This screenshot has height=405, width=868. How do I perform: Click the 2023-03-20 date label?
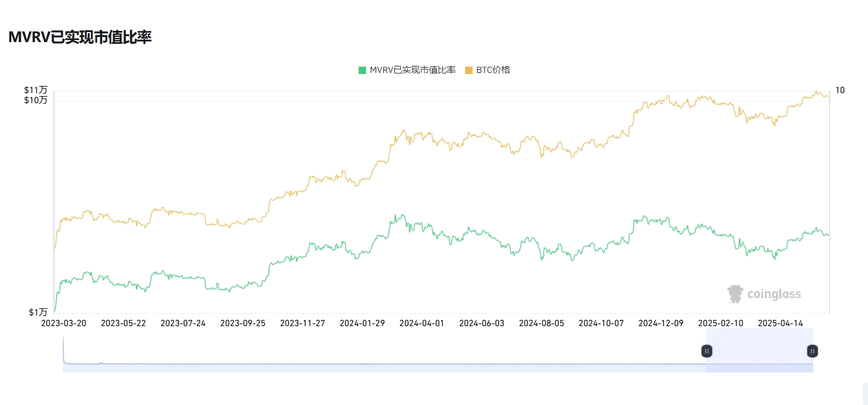[x=63, y=323]
